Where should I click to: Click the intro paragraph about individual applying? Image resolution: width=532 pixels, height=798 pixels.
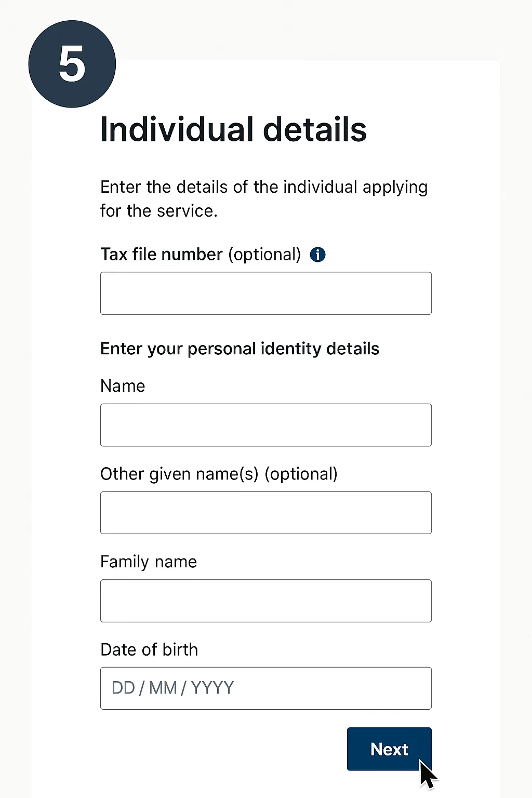click(x=263, y=198)
